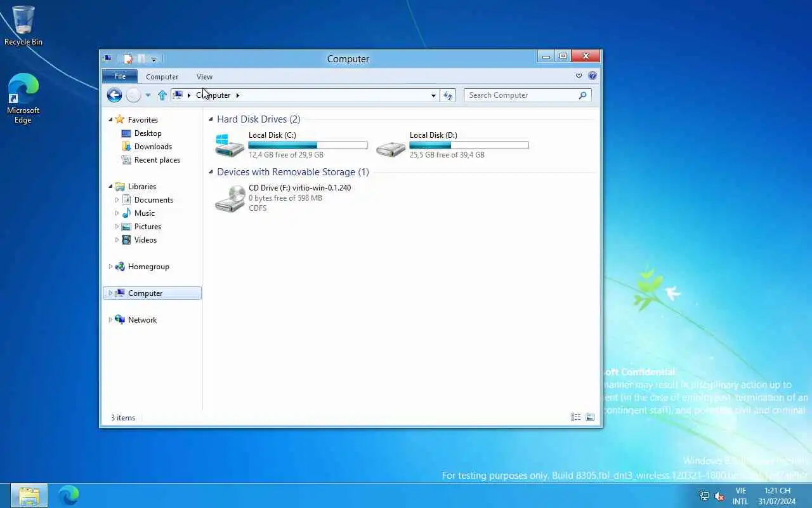The width and height of the screenshot is (812, 508).
Task: Collapse the Favorites tree node
Action: [110, 120]
